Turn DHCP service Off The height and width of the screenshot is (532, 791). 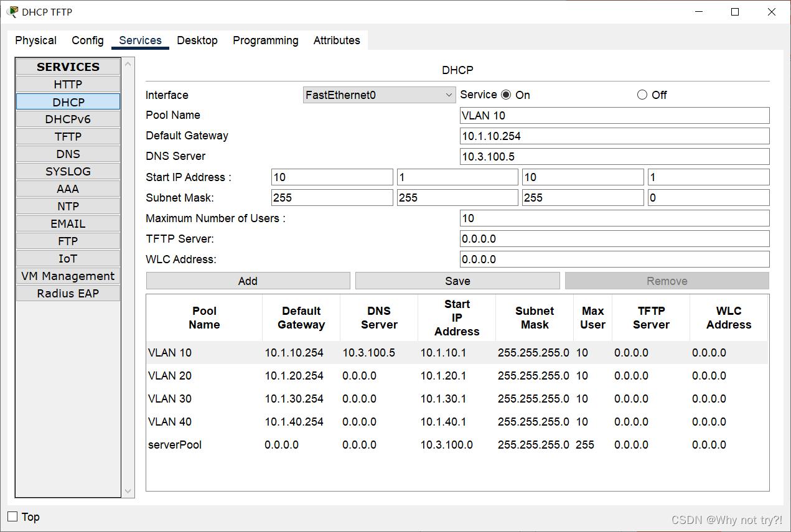pyautogui.click(x=642, y=95)
